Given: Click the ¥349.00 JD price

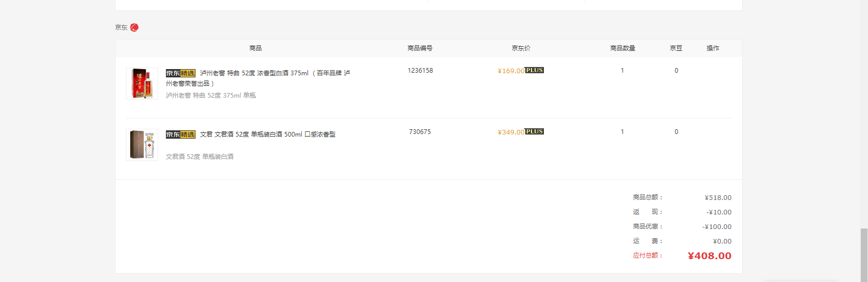Looking at the screenshot, I should pos(511,132).
